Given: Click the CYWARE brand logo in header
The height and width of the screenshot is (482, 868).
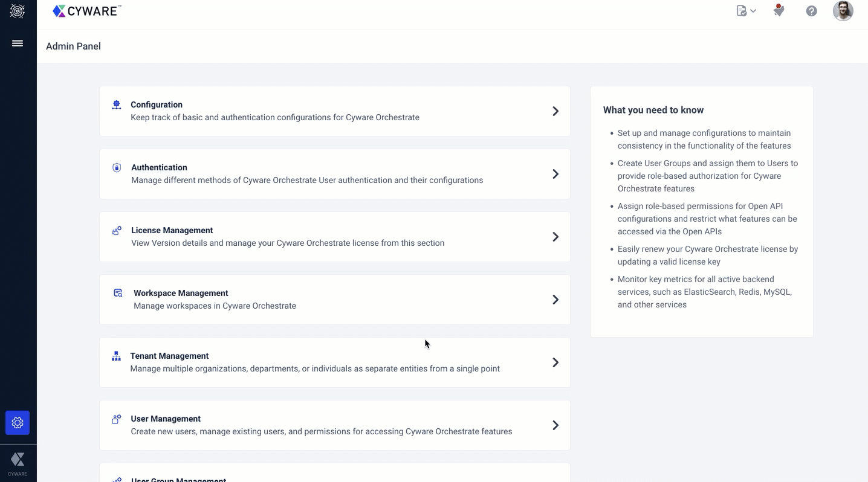Looking at the screenshot, I should (87, 11).
